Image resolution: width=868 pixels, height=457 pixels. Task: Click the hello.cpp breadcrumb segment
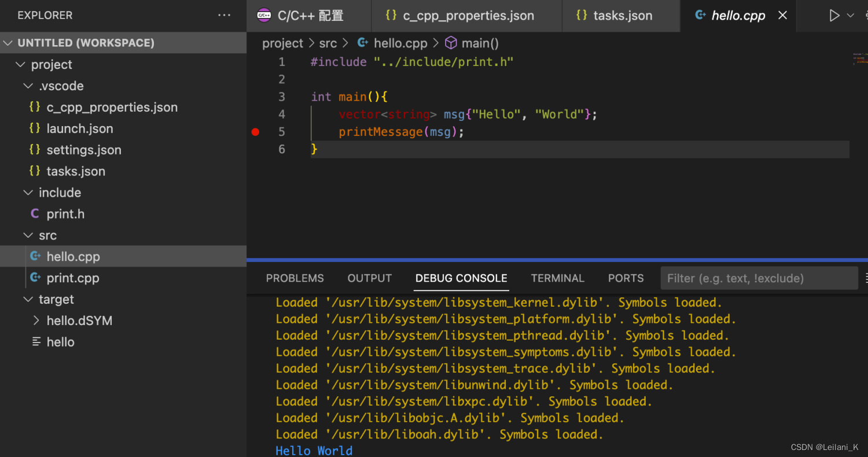tap(400, 43)
